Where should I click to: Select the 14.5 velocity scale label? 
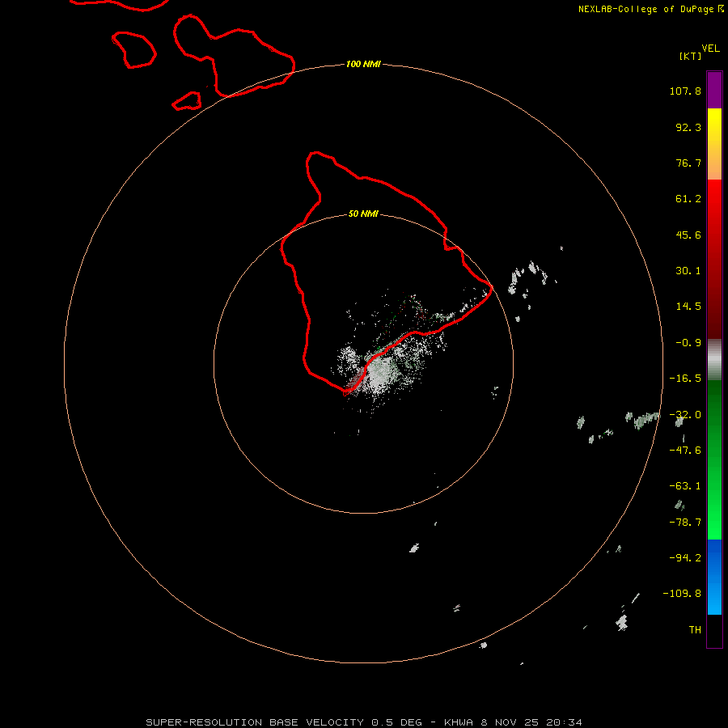click(688, 307)
